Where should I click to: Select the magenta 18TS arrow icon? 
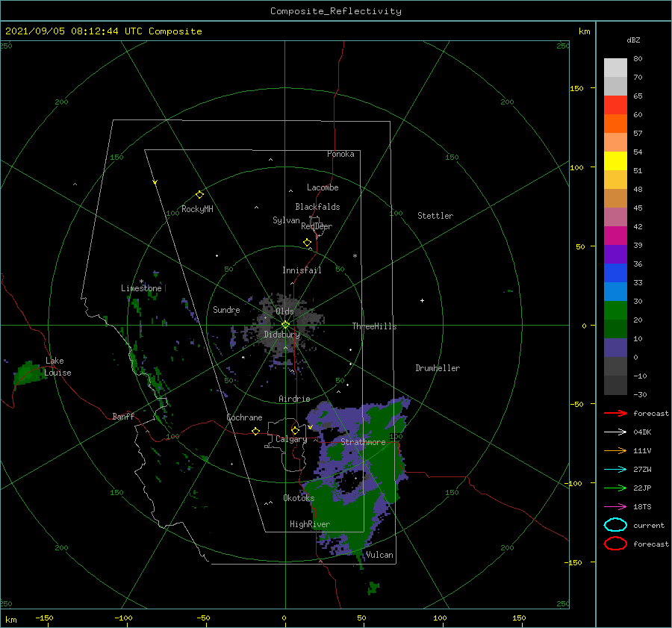(615, 507)
